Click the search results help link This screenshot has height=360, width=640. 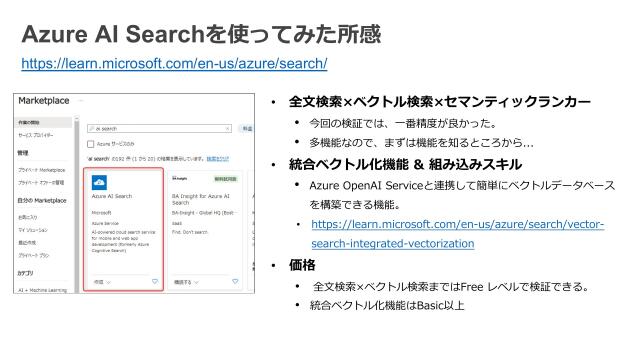pyautogui.click(x=218, y=159)
